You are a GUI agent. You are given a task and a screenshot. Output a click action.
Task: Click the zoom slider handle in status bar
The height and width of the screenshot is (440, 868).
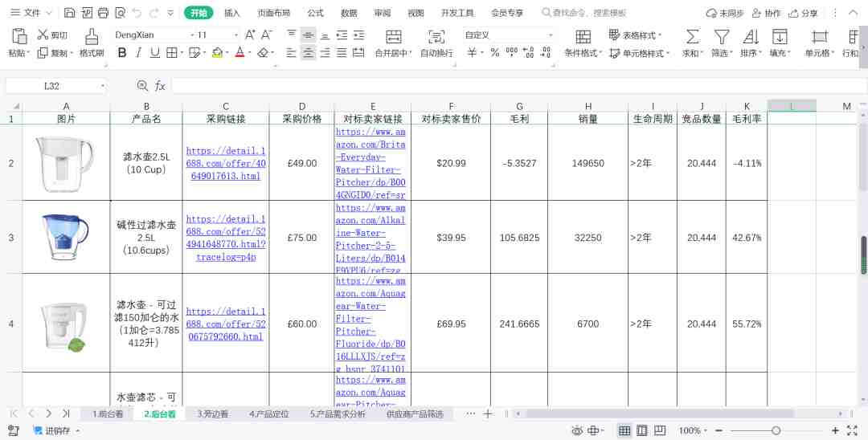click(776, 431)
